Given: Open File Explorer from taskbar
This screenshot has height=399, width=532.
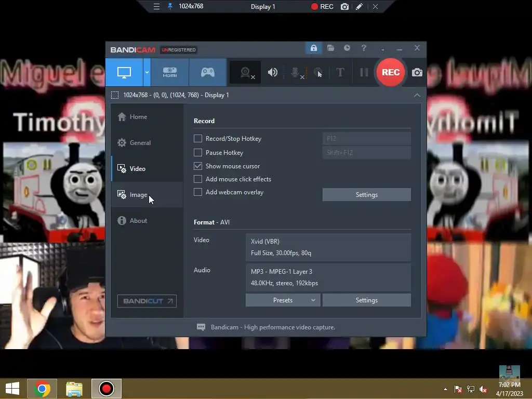Looking at the screenshot, I should pos(74,389).
